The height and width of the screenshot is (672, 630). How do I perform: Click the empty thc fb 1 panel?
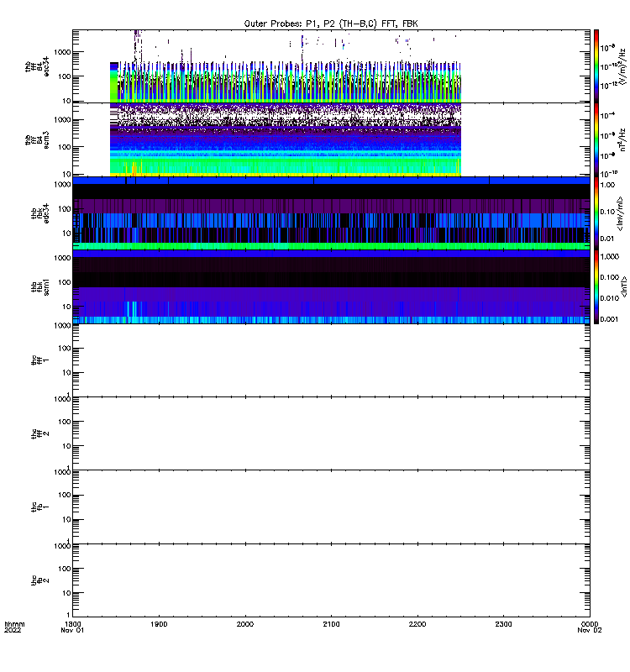pyautogui.click(x=331, y=507)
